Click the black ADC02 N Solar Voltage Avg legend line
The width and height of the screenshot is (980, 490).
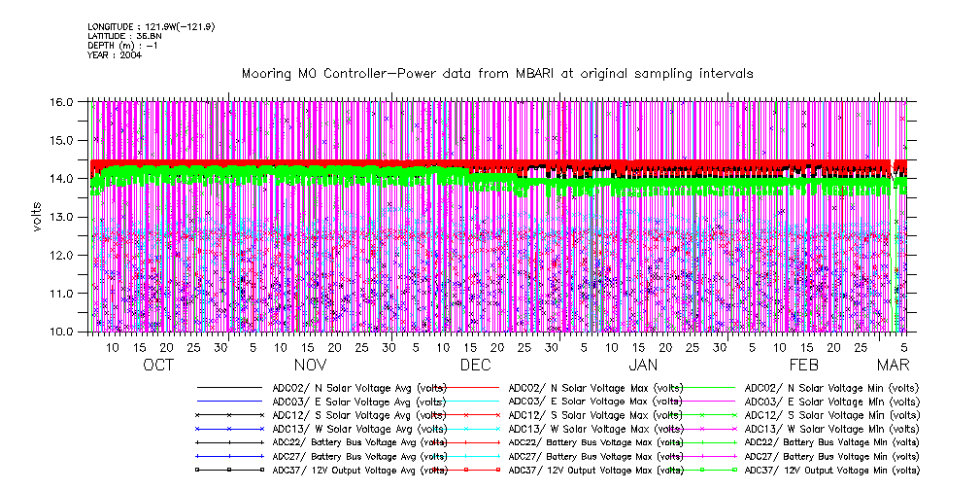click(x=229, y=388)
